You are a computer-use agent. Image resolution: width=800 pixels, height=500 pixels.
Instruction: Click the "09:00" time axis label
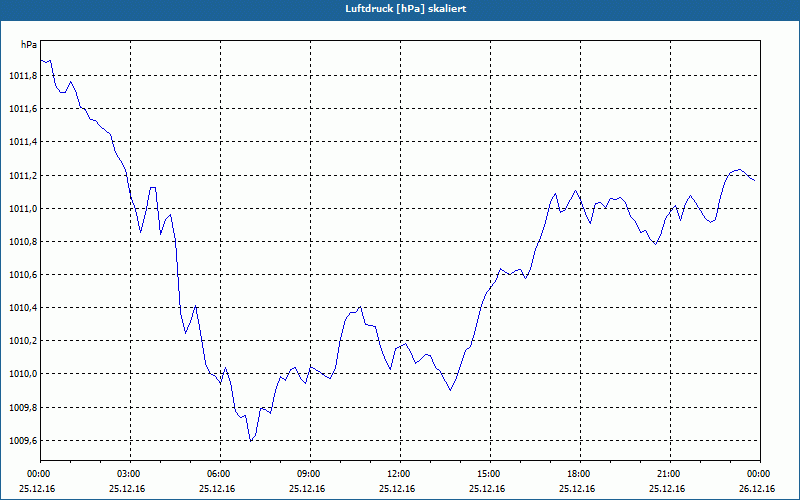307,474
